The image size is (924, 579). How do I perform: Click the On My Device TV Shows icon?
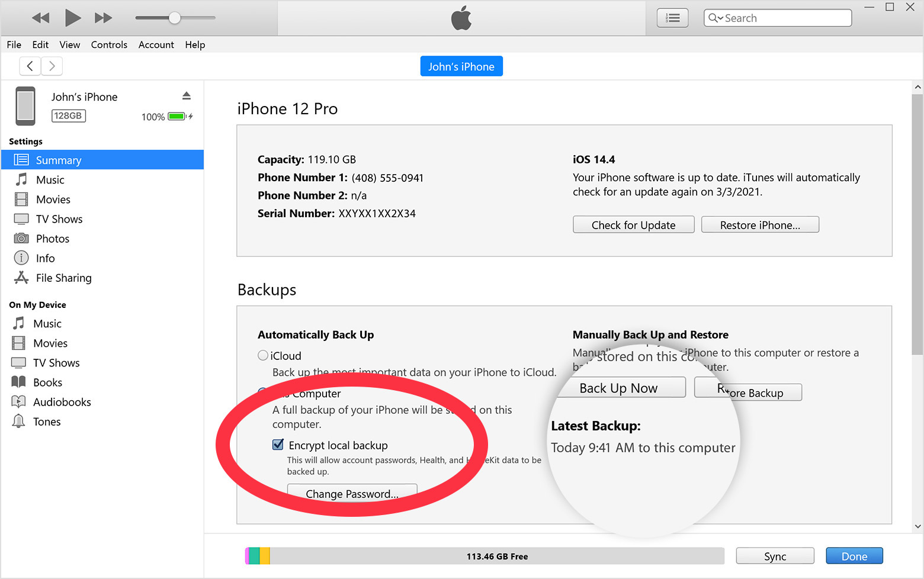pyautogui.click(x=19, y=362)
